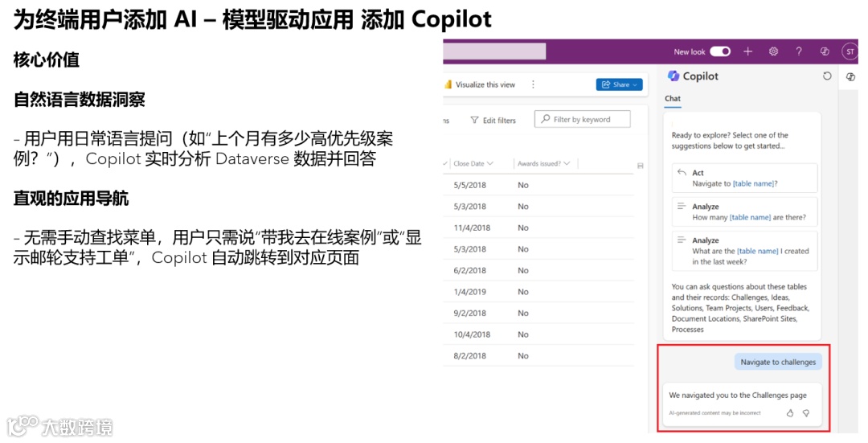
Task: Click the Filter by keyword field
Action: (582, 119)
